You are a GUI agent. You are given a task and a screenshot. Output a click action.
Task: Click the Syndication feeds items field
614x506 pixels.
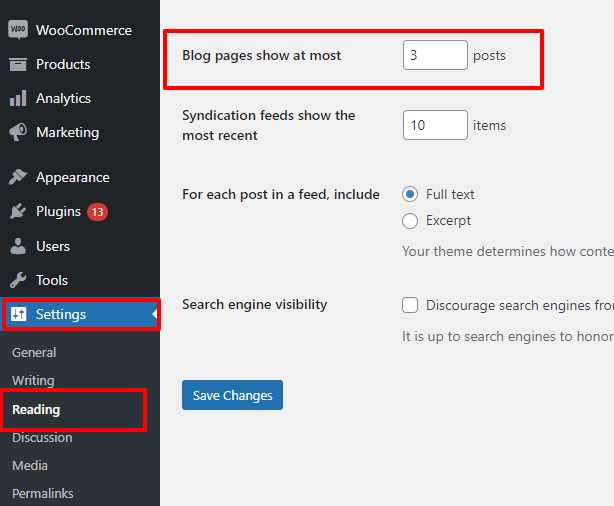(435, 125)
